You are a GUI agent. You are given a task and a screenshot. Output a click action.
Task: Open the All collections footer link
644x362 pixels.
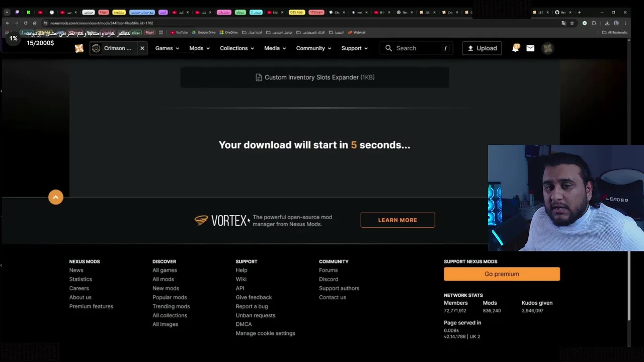click(170, 316)
